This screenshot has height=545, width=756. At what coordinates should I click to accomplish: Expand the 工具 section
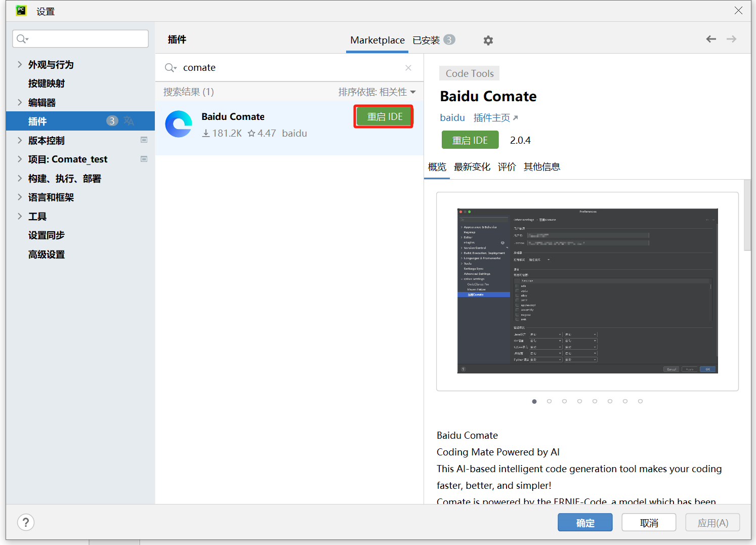[20, 216]
